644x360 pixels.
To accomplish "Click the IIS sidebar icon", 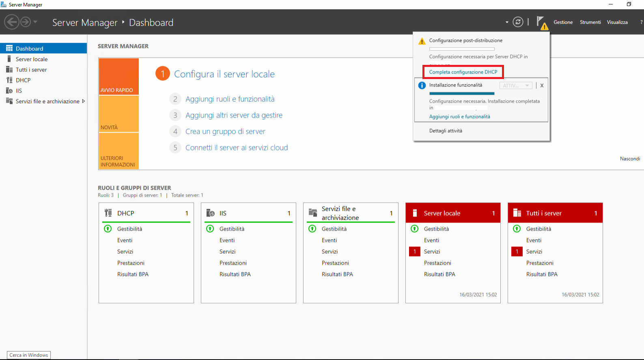I will click(x=9, y=90).
